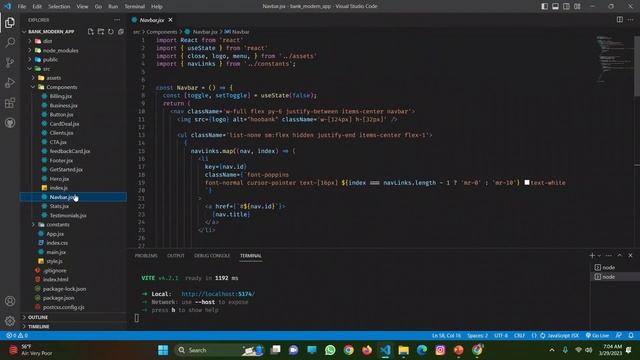Open notifications bell in status bar
The height and width of the screenshot is (360, 640).
[631, 336]
